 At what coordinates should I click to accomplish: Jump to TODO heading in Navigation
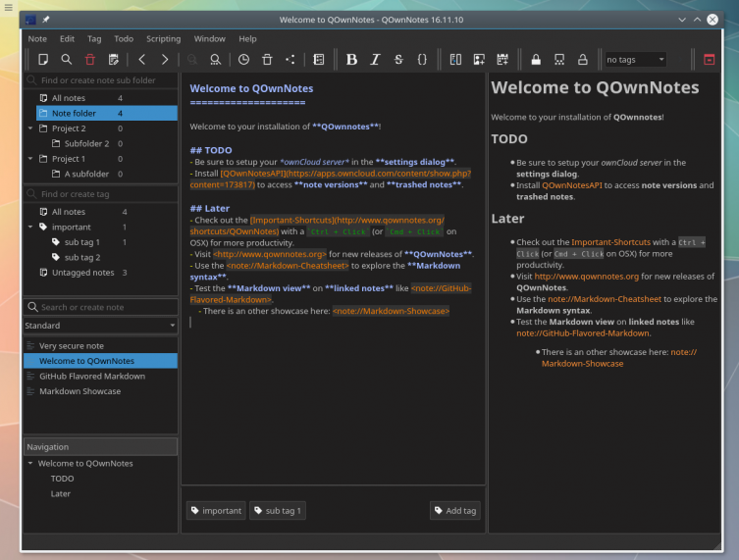pos(62,479)
